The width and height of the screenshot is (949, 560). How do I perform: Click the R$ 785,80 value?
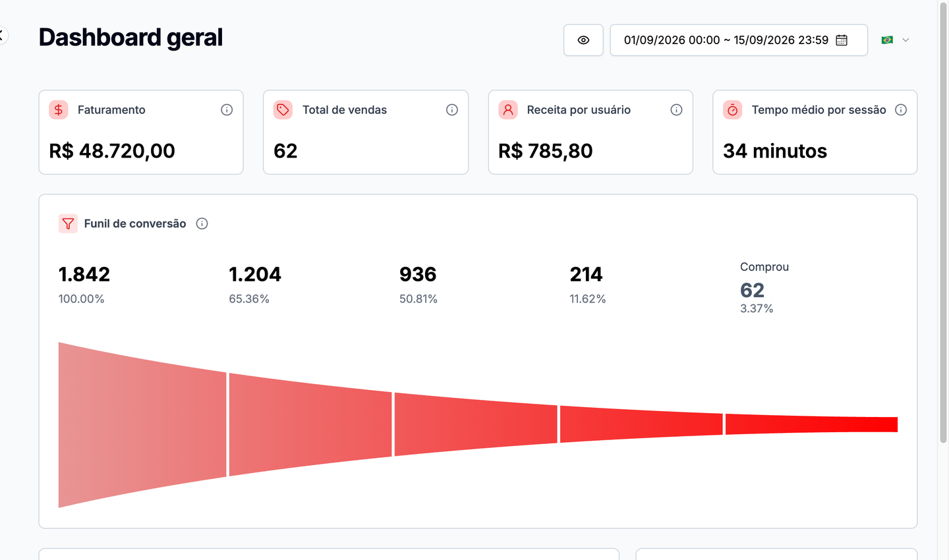(x=546, y=151)
